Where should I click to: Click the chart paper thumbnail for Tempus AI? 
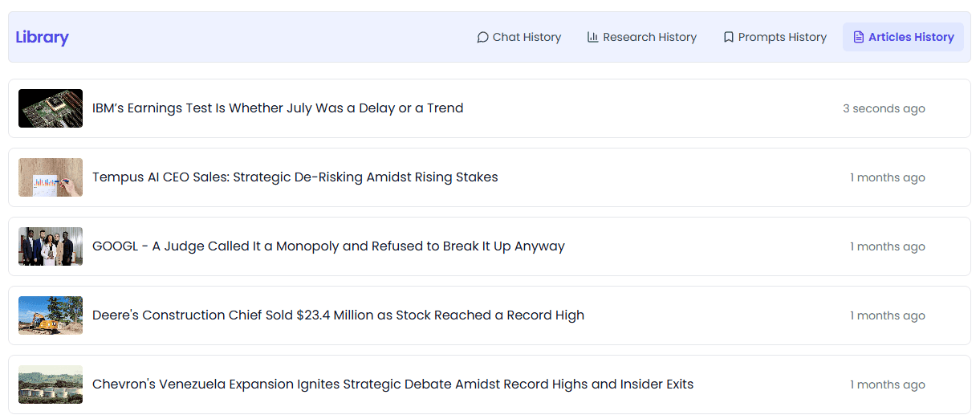coord(51,177)
